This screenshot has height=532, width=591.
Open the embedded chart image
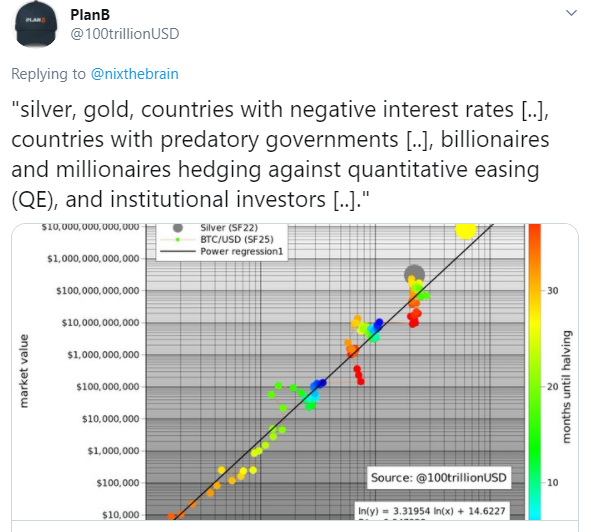295,372
